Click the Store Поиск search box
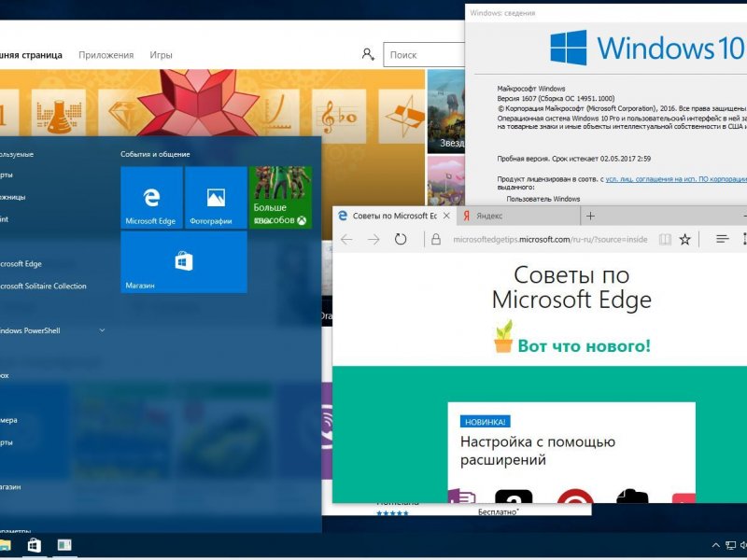Viewport: 747px width, 560px height. (x=424, y=55)
